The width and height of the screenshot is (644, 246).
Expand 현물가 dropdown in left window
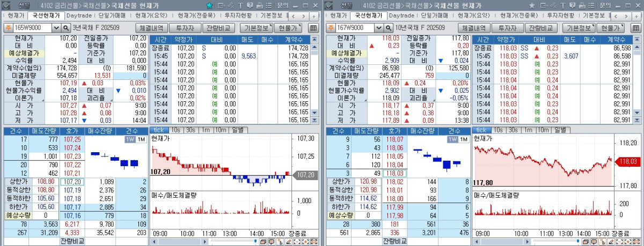pyautogui.click(x=287, y=28)
